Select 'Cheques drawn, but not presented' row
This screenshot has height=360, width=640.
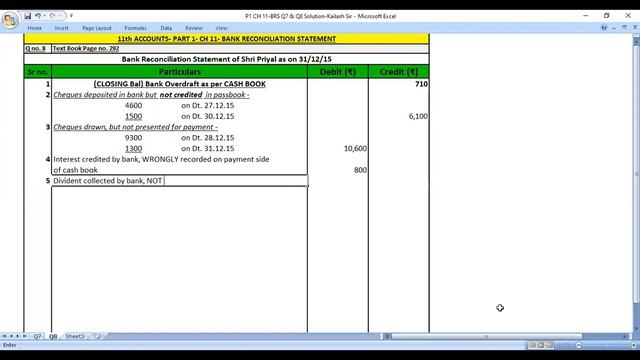point(180,127)
